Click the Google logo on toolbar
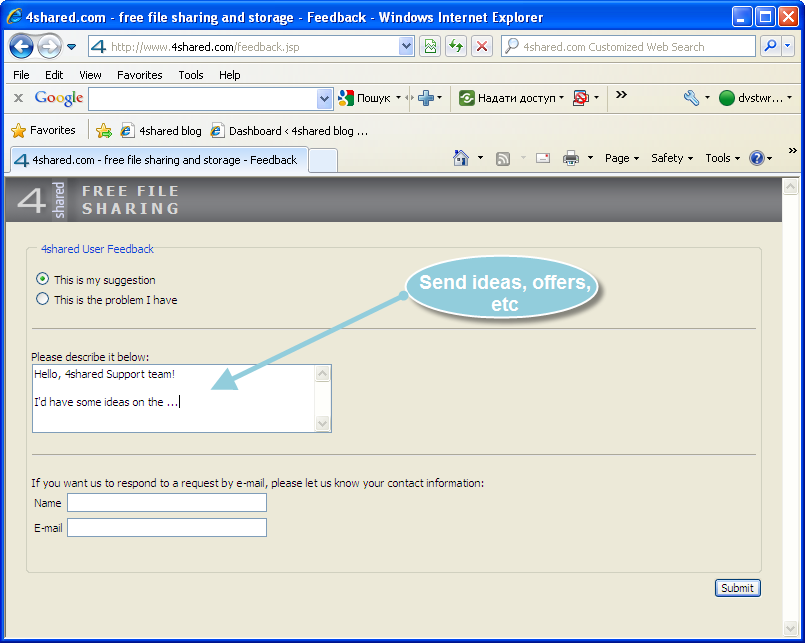This screenshot has height=643, width=805. [x=59, y=98]
